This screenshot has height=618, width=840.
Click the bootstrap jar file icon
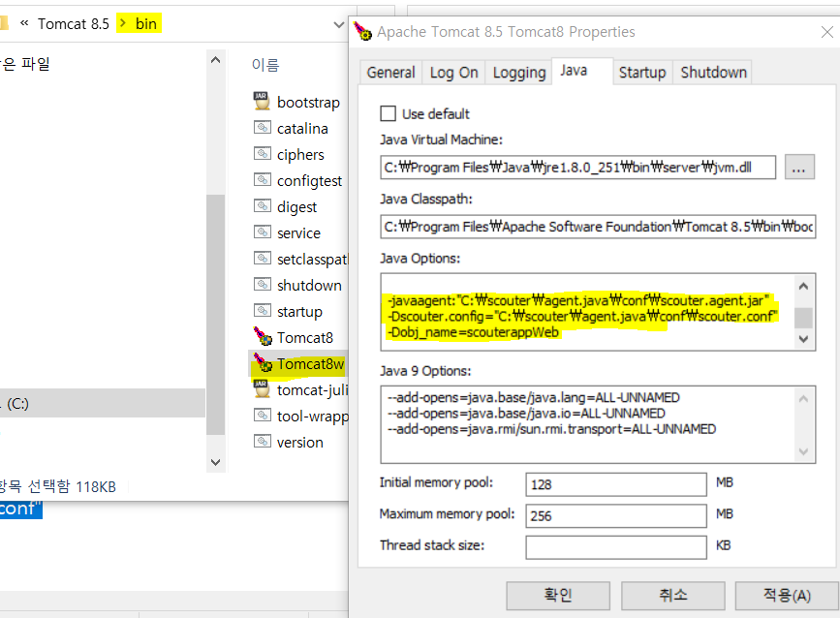point(262,102)
